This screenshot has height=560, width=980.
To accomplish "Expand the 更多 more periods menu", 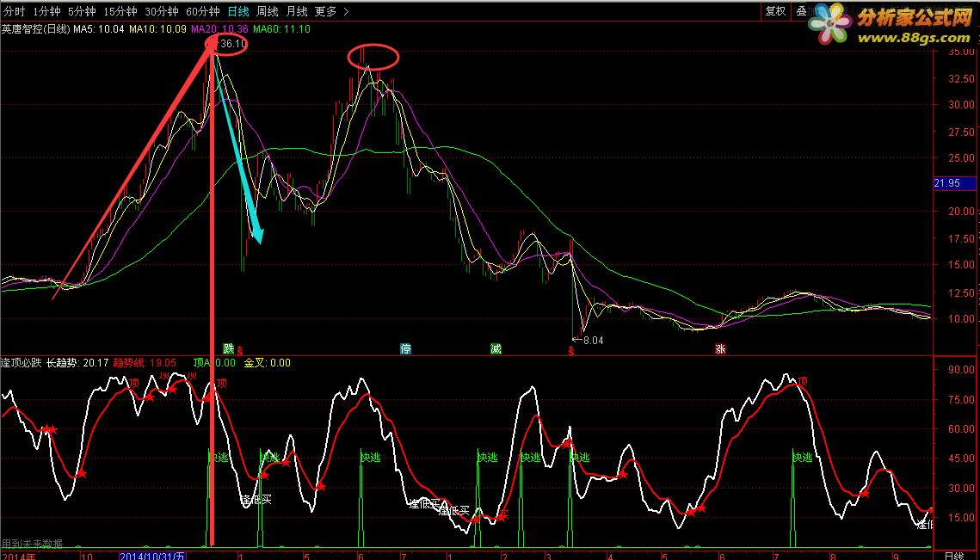I will pyautogui.click(x=332, y=11).
